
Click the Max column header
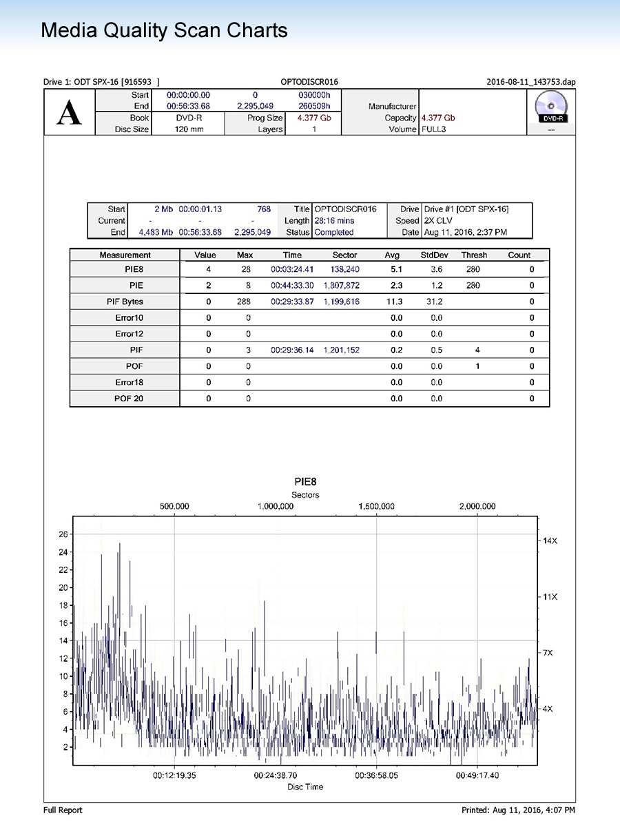[x=245, y=255]
